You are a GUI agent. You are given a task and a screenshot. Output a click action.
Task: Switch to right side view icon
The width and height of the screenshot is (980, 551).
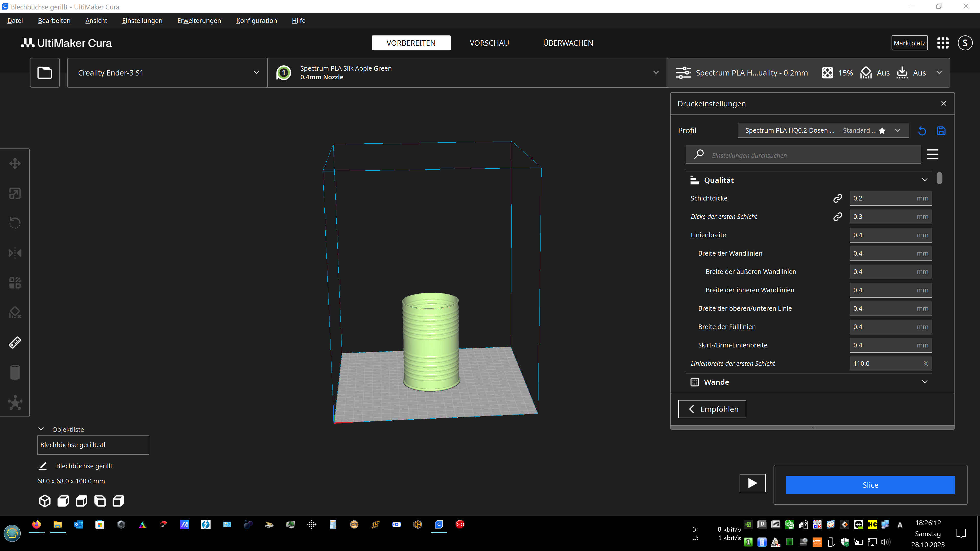coord(118,501)
